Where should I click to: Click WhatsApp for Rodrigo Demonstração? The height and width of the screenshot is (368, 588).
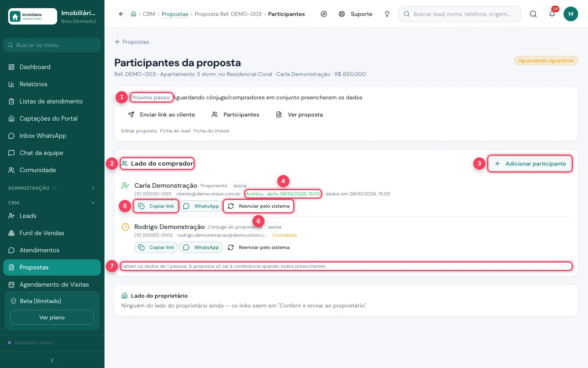pyautogui.click(x=201, y=247)
